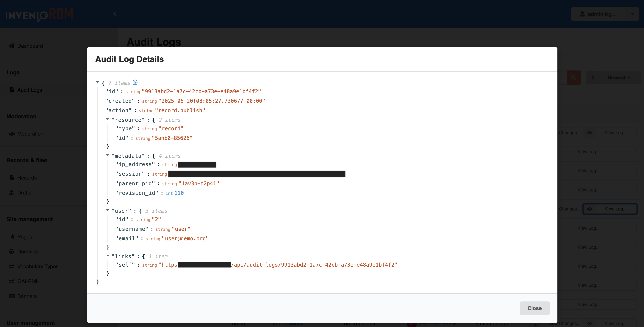Screen dimensions: 644x327
Task: Collapse the sidebar with the chevron arrow
Action: point(115,14)
